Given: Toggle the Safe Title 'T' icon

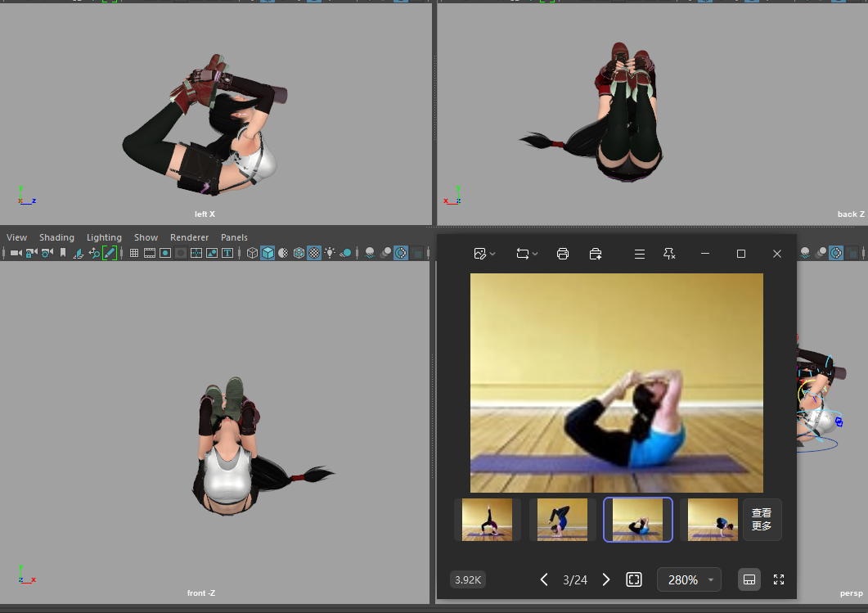Looking at the screenshot, I should click(x=227, y=253).
